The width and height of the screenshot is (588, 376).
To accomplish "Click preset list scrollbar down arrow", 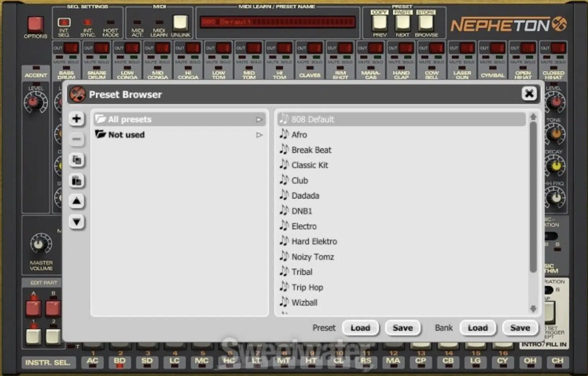I will (x=533, y=309).
